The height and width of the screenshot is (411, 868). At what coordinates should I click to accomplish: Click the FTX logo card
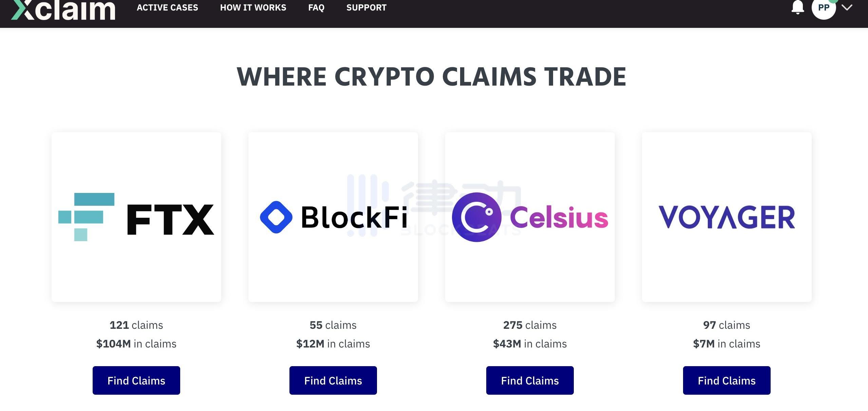tap(136, 217)
